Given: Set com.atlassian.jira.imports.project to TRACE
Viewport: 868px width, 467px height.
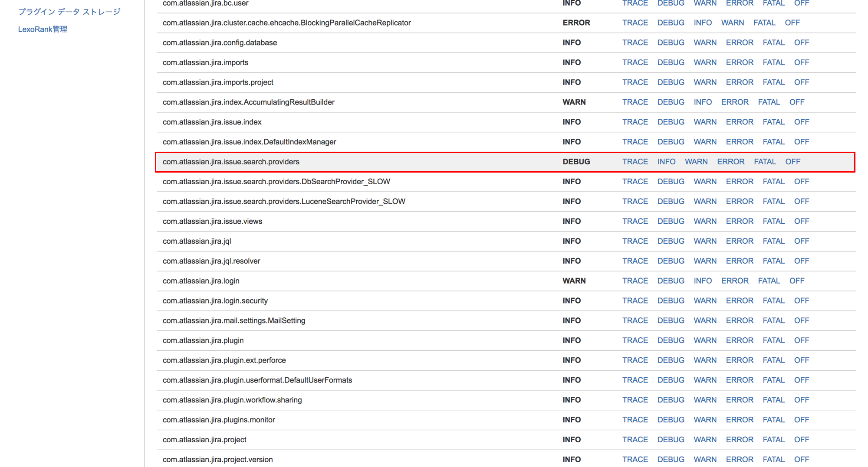Looking at the screenshot, I should [x=635, y=82].
